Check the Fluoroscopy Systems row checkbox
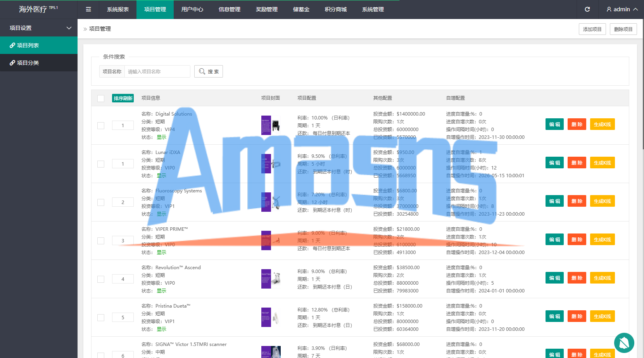The width and height of the screenshot is (644, 358). [101, 202]
